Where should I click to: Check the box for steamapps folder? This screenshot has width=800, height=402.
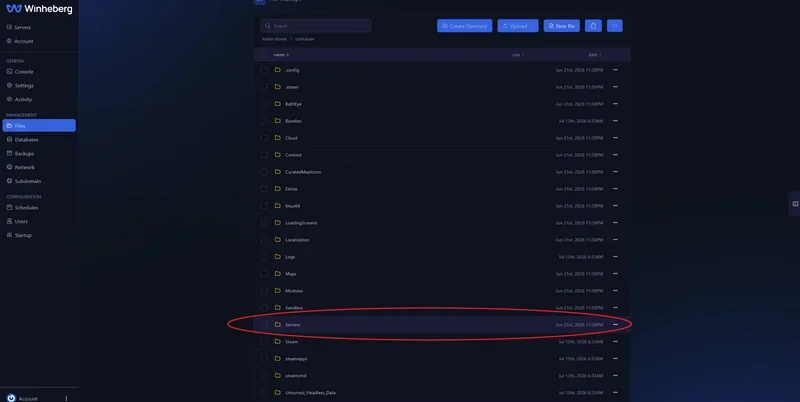264,359
